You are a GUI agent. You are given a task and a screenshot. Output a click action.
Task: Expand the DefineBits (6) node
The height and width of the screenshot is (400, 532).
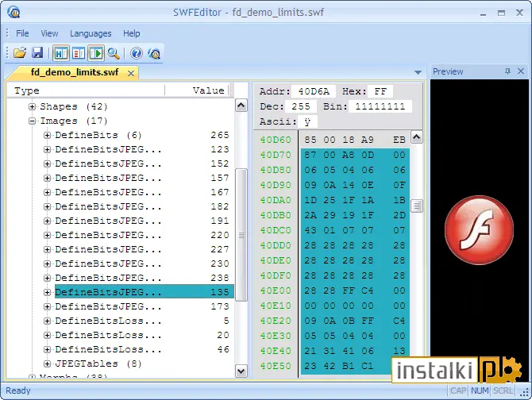47,135
